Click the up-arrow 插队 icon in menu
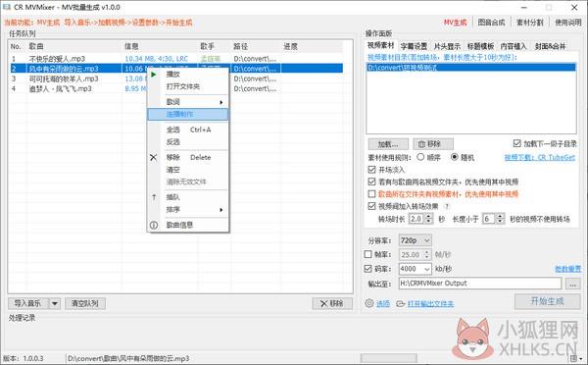Image resolution: width=588 pixels, height=365 pixels. (x=154, y=197)
